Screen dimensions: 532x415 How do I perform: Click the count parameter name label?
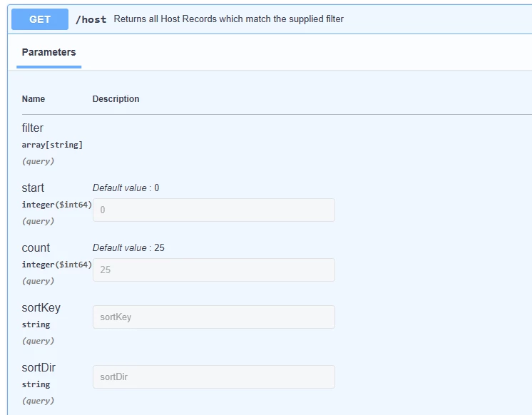coord(36,247)
